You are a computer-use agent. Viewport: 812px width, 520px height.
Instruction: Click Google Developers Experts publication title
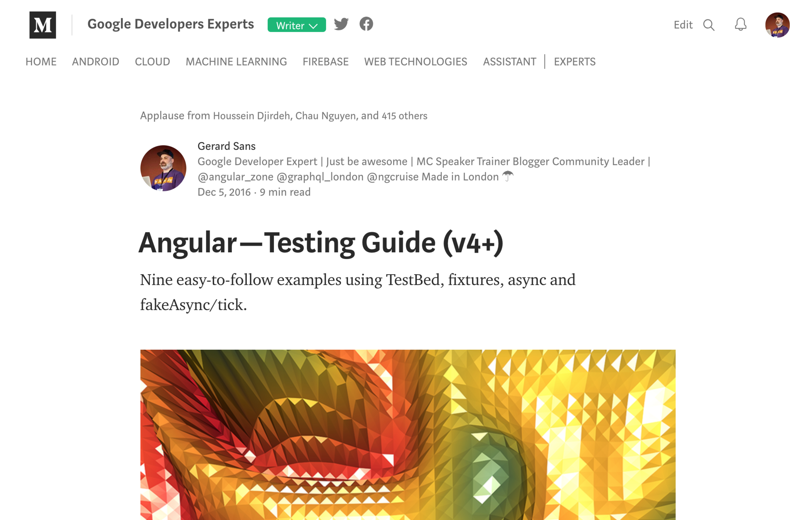[x=171, y=24]
